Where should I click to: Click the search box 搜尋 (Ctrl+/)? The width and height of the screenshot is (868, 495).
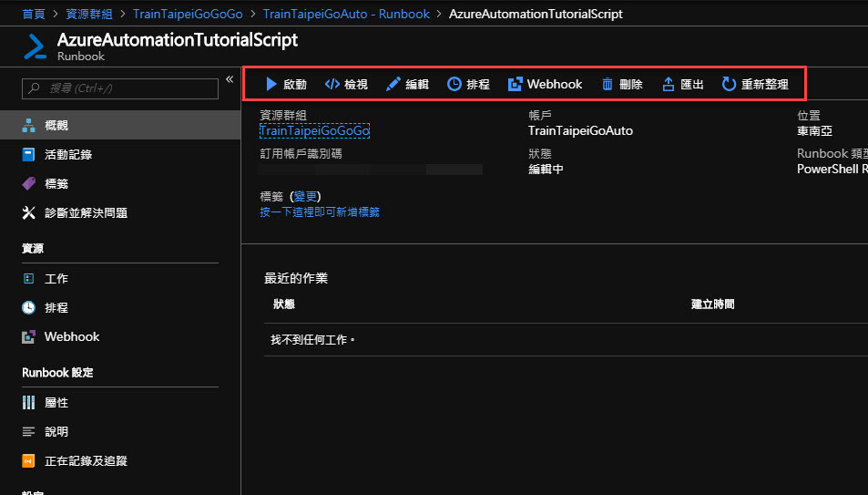coord(120,88)
